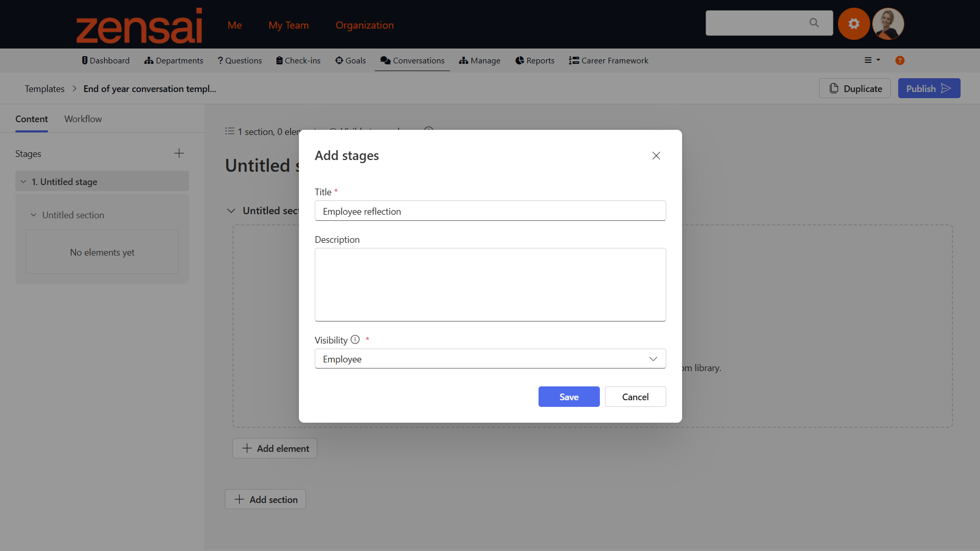The height and width of the screenshot is (551, 980).
Task: Click the orange help question icon
Action: [x=900, y=60]
